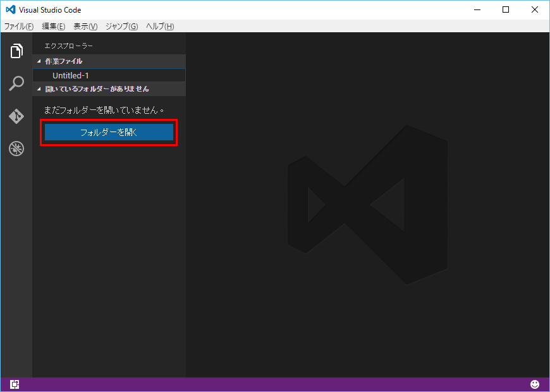Collapse the 作業ファイル section
This screenshot has height=392, width=550.
click(x=63, y=61)
